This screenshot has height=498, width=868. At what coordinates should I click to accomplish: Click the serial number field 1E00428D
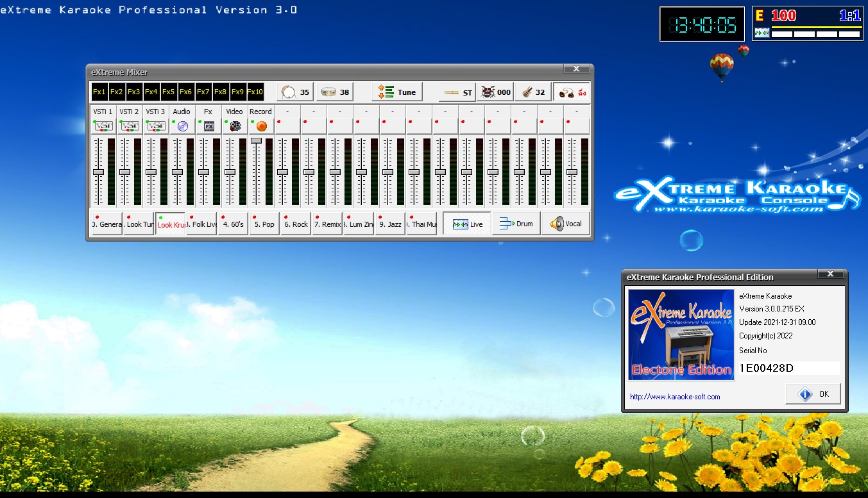tap(789, 368)
